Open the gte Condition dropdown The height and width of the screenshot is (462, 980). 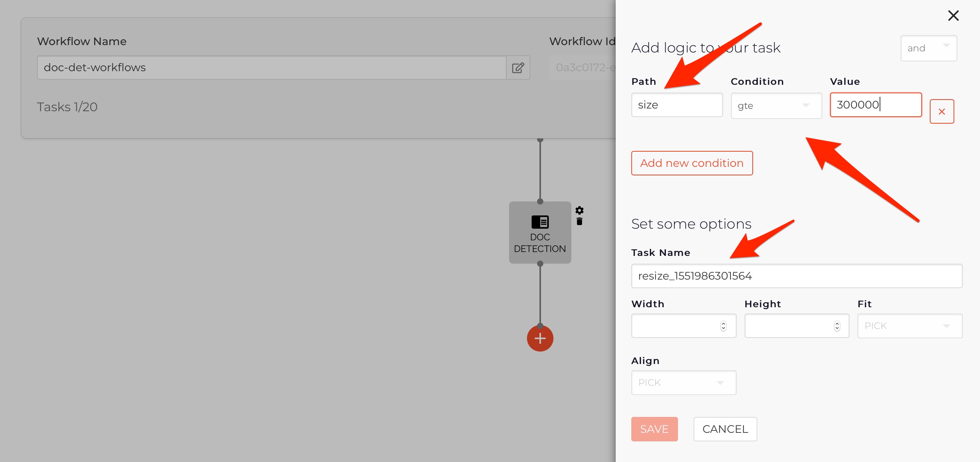(776, 105)
